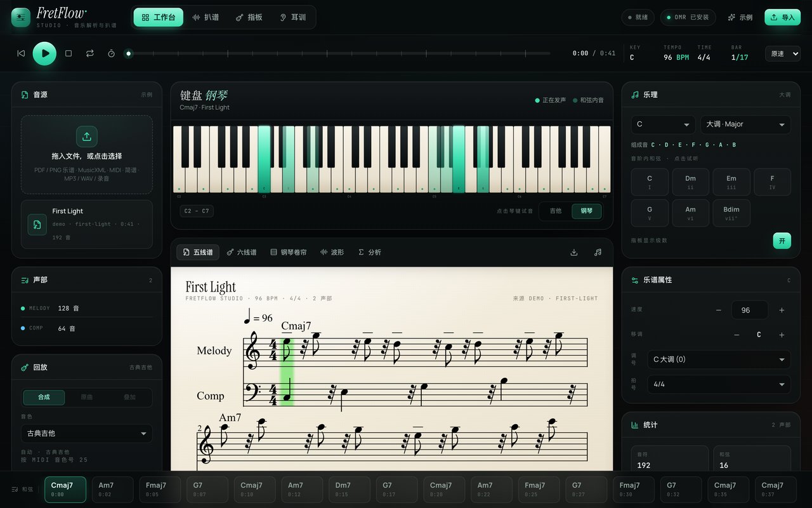Click the Bdim chord button
The image size is (812, 508).
tap(731, 213)
